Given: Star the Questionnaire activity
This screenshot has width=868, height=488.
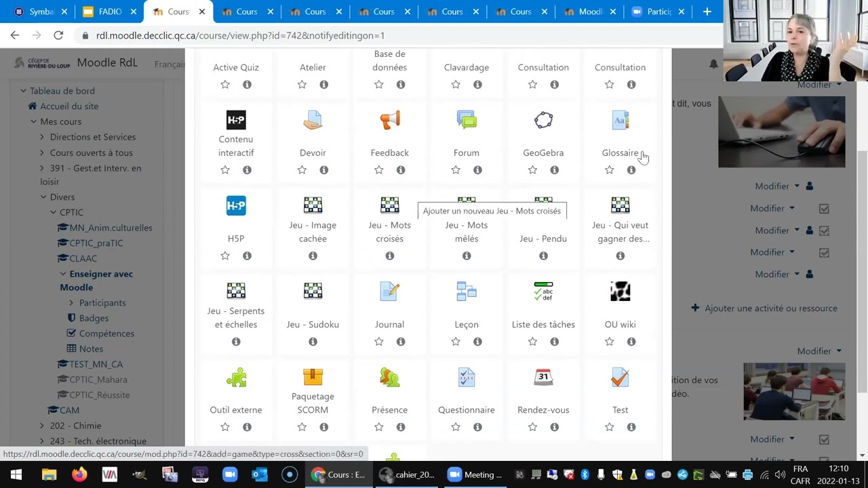Looking at the screenshot, I should tap(456, 427).
